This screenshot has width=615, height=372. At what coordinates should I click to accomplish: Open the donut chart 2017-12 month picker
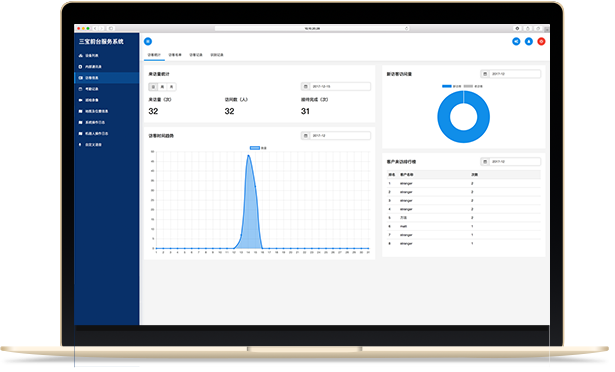[511, 74]
